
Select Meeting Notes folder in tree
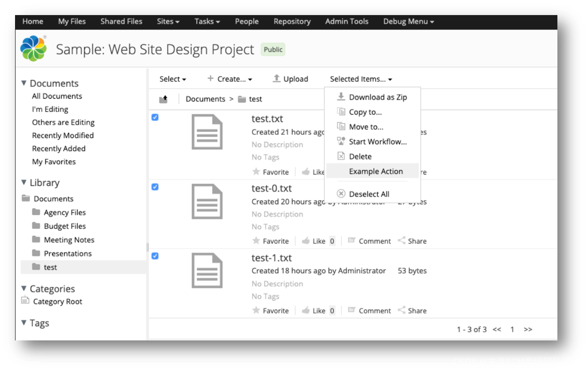click(69, 240)
